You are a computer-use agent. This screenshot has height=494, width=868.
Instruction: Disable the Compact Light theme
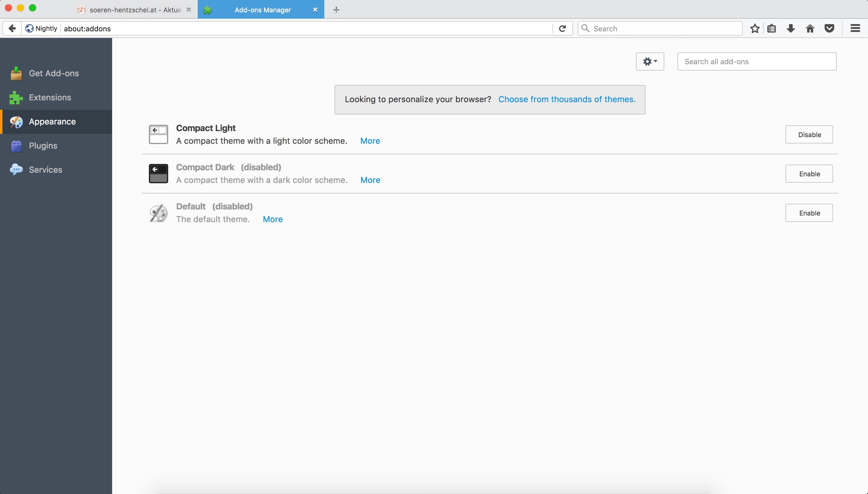[x=809, y=135]
